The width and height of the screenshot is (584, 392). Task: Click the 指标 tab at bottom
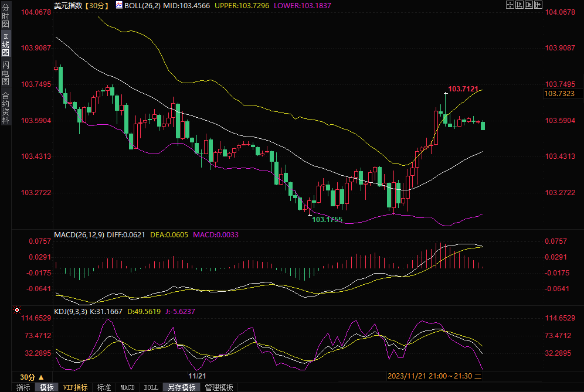click(23, 387)
